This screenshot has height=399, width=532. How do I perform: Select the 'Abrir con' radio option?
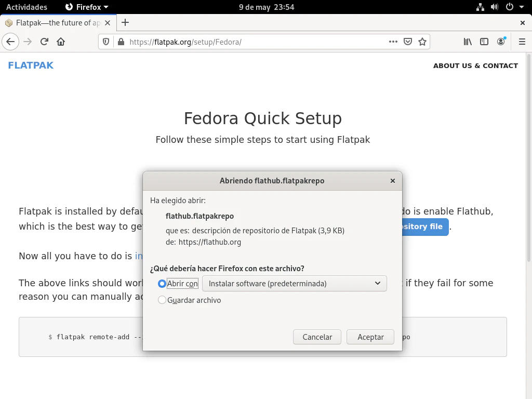[x=162, y=284]
